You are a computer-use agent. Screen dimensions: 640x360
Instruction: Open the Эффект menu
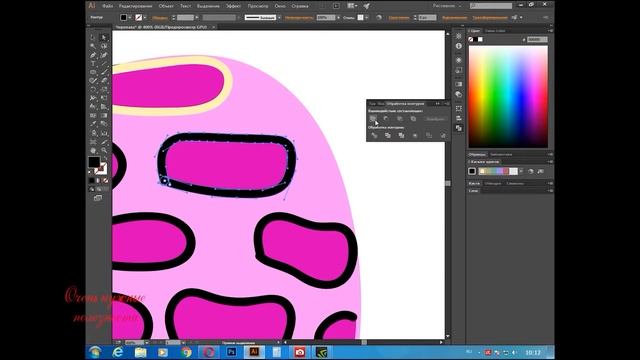pos(233,6)
